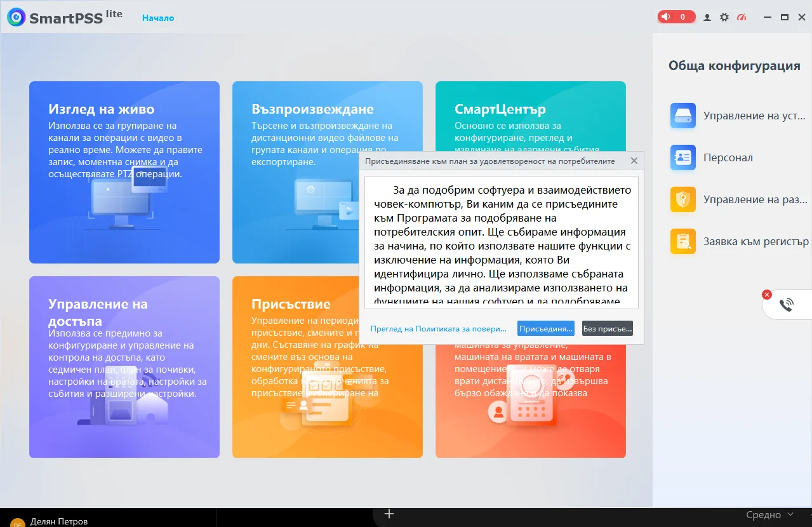Click the dark Без присъе... decline button
The height and width of the screenshot is (527, 812).
[608, 328]
